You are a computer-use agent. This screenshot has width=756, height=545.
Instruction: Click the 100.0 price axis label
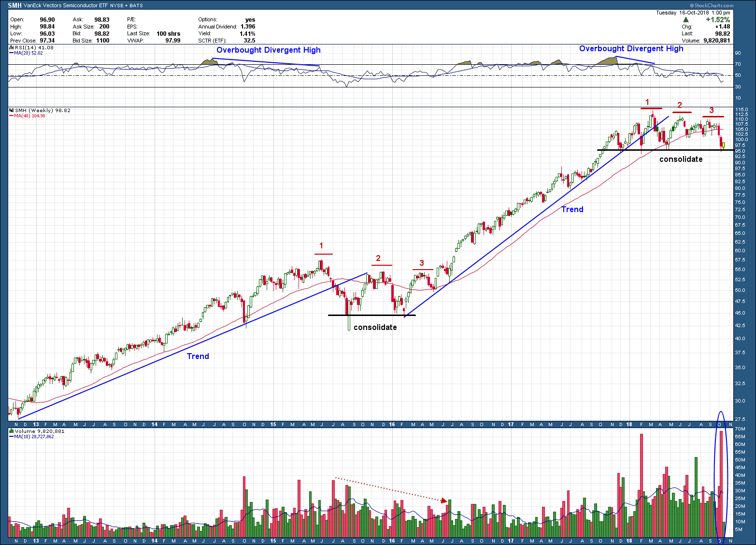click(742, 140)
